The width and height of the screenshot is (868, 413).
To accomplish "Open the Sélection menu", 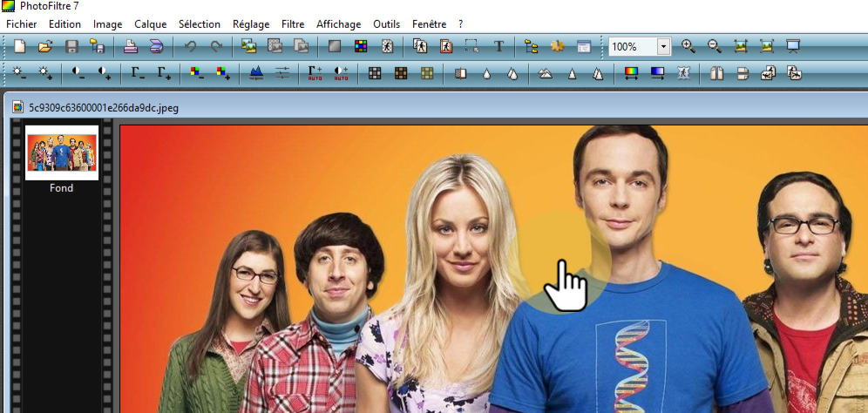I will coord(200,24).
